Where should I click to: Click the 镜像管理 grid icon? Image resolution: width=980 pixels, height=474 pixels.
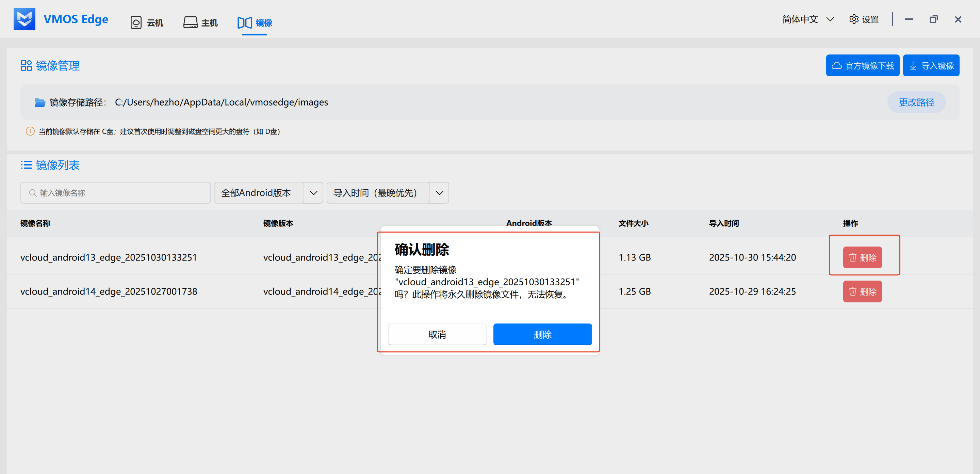(26, 65)
